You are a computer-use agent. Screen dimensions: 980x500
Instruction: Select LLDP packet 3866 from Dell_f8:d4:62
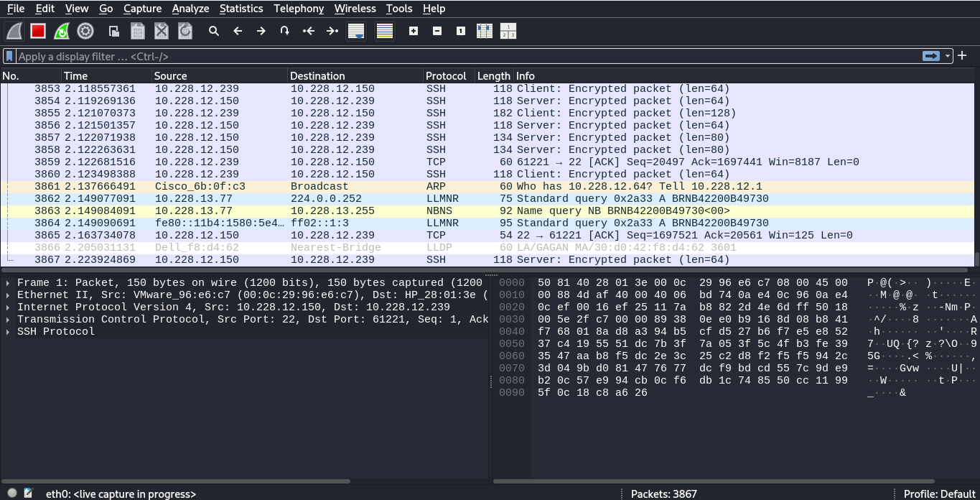487,247
